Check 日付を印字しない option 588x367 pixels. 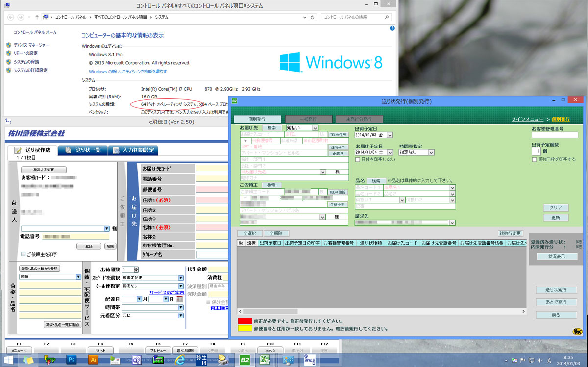pos(358,160)
